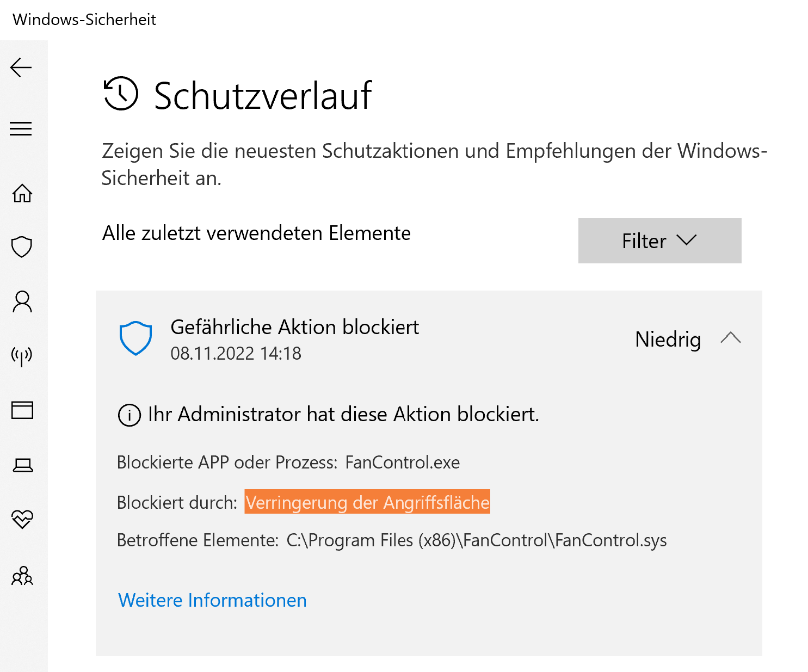Screen dimensions: 808x672
Task: Click the Niedrig severity label
Action: tap(668, 339)
